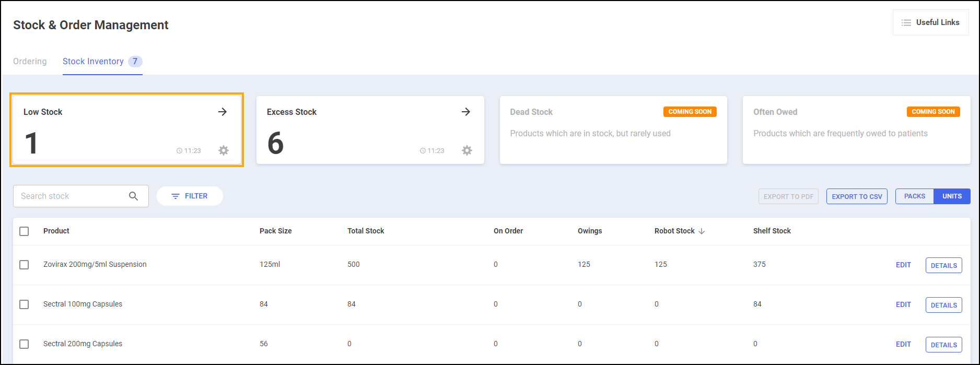Screen dimensions: 980x365
Task: Edit the Zovirax 200mg/5ml Suspension row
Action: click(x=903, y=265)
